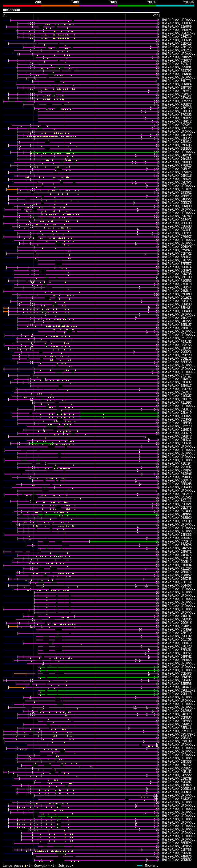Select label UniRef100_Q9SBM1
The image size is (197, 868).
click(177, 67)
